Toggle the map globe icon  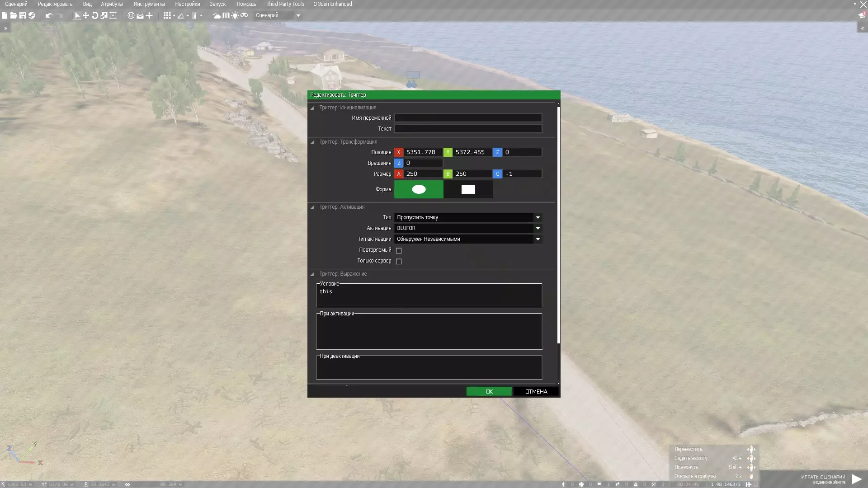click(x=131, y=15)
